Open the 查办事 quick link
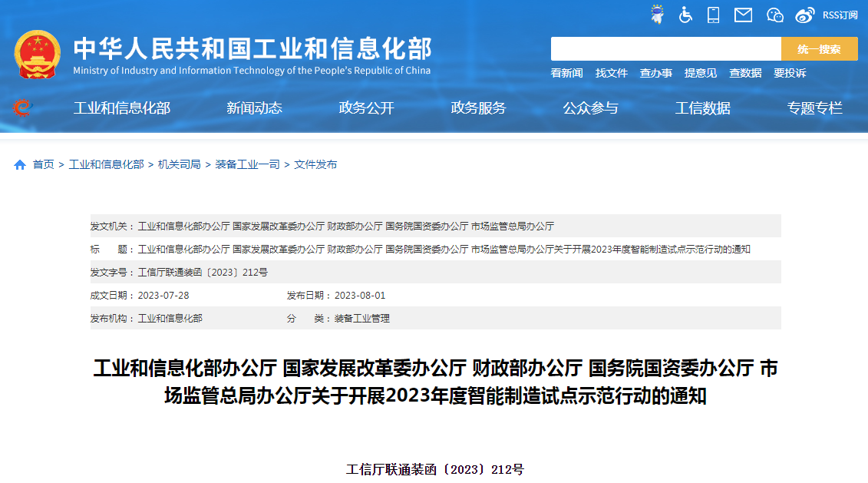Screen dimensions: 868x483 (x=656, y=73)
